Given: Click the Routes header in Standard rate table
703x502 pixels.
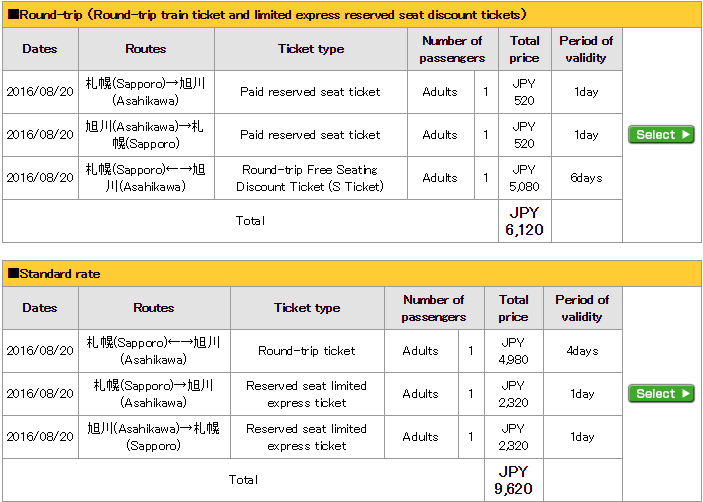Looking at the screenshot, I should tap(154, 308).
